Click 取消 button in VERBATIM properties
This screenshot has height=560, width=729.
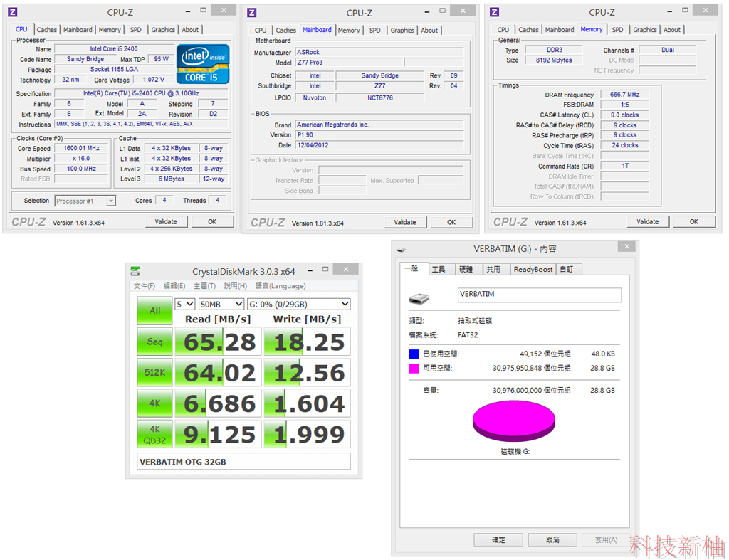[552, 539]
